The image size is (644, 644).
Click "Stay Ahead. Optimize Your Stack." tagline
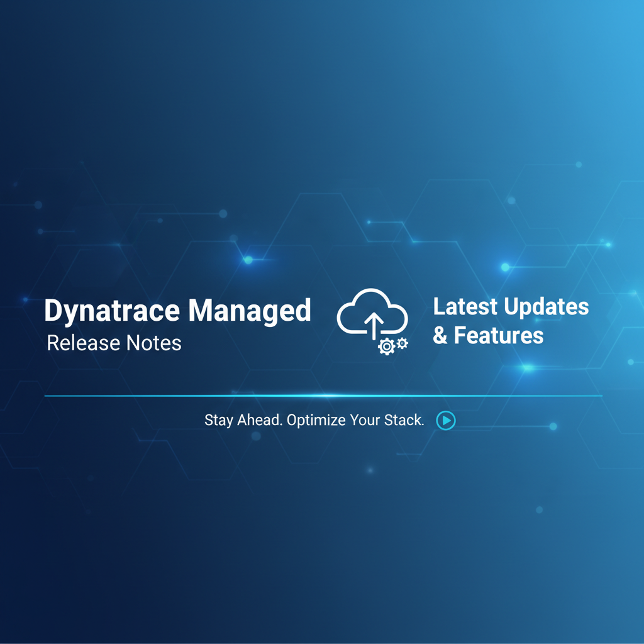[314, 420]
